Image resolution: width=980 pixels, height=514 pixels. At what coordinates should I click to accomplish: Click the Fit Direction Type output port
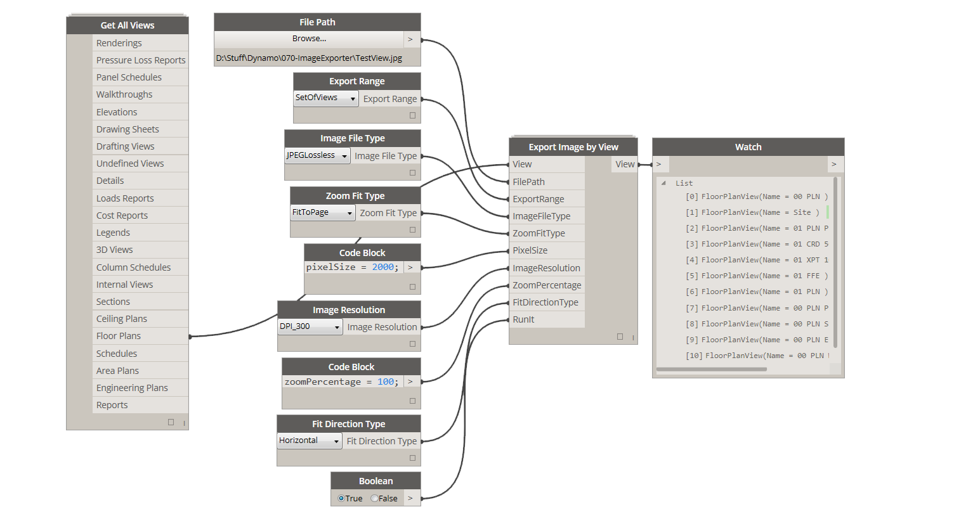(x=421, y=440)
